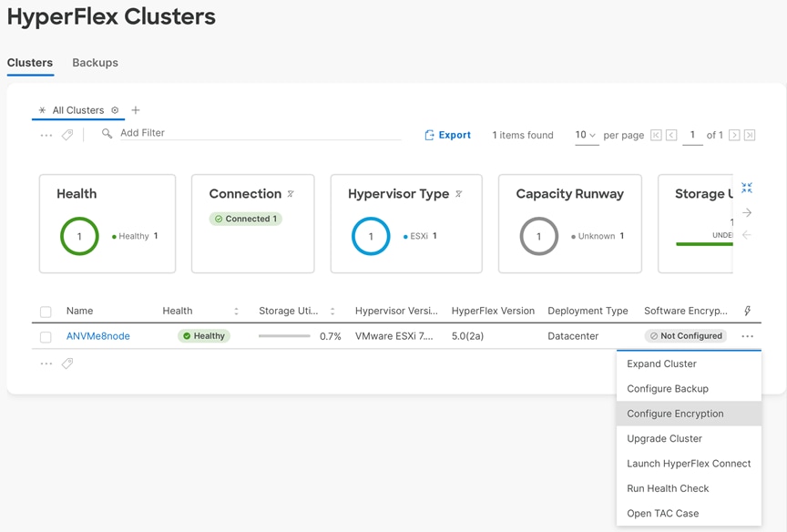787x532 pixels.
Task: Sort by the Health column arrows
Action: 237,312
